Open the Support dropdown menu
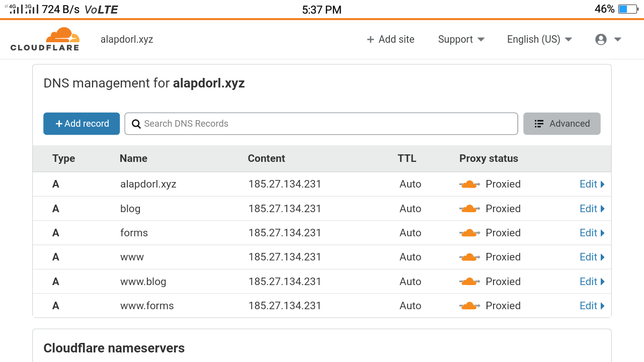The width and height of the screenshot is (644, 362). coord(461,40)
